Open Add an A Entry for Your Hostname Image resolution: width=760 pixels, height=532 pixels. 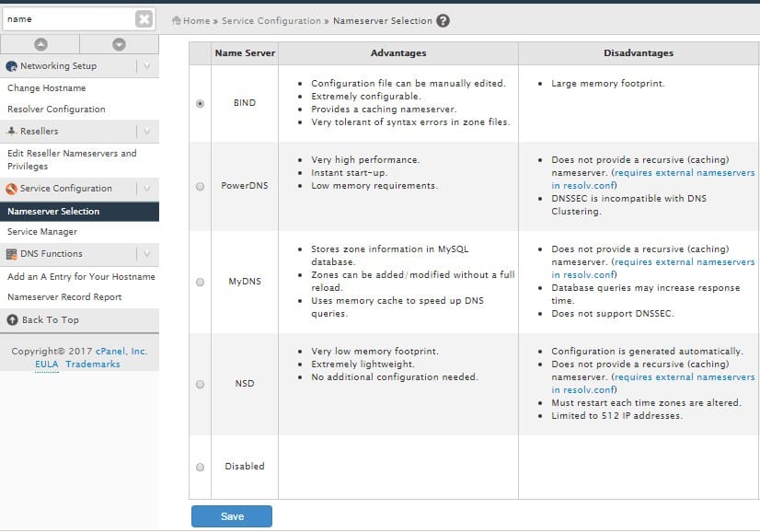(81, 276)
